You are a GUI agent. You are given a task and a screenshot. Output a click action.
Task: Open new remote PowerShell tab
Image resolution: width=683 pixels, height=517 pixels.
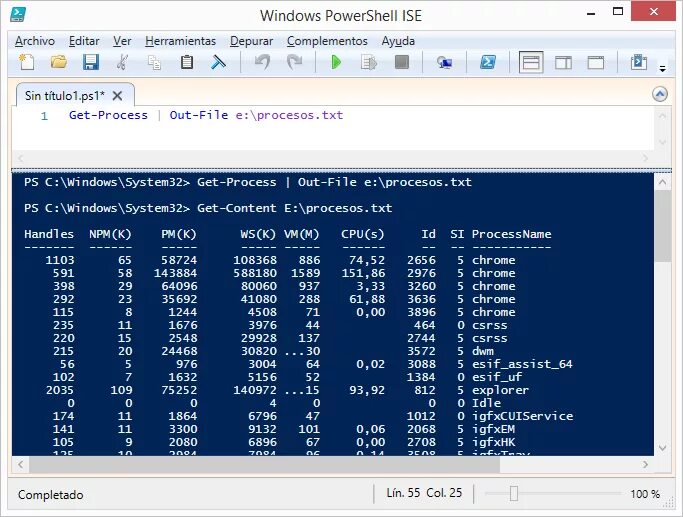coord(444,62)
